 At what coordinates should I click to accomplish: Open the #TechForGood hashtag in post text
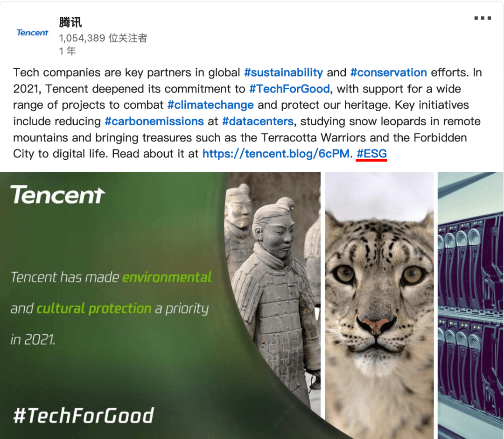(x=289, y=89)
